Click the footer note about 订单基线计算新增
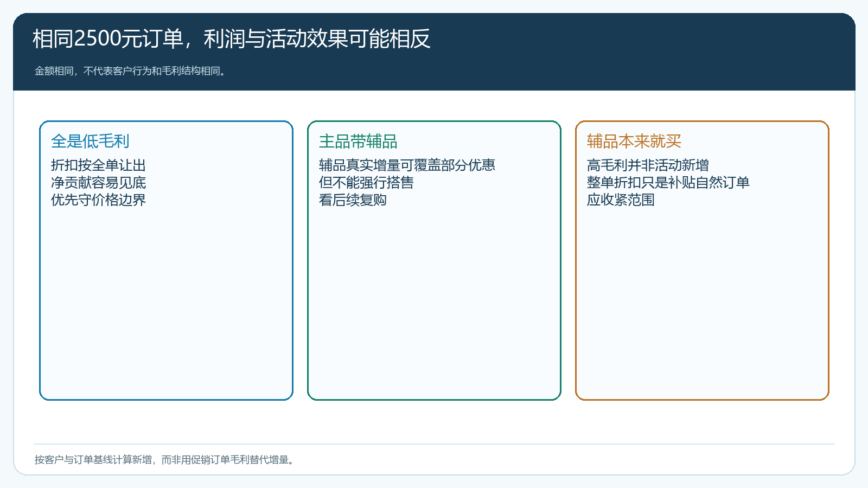Image resolution: width=868 pixels, height=488 pixels. [165, 460]
